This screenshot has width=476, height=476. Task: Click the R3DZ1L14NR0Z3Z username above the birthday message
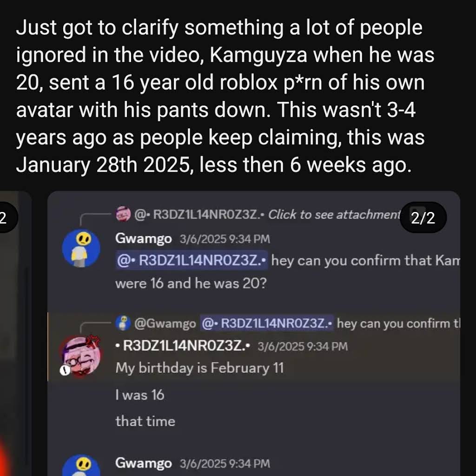(x=183, y=346)
